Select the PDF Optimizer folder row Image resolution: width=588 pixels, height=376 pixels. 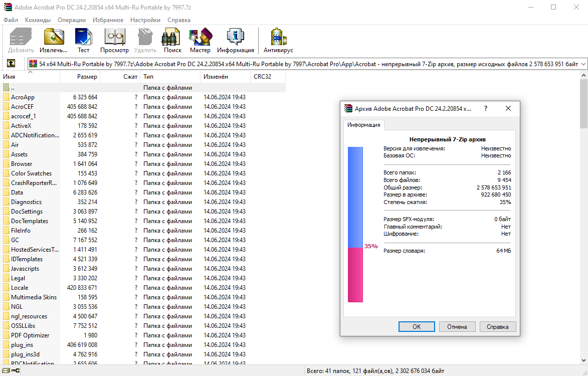[x=143, y=335]
